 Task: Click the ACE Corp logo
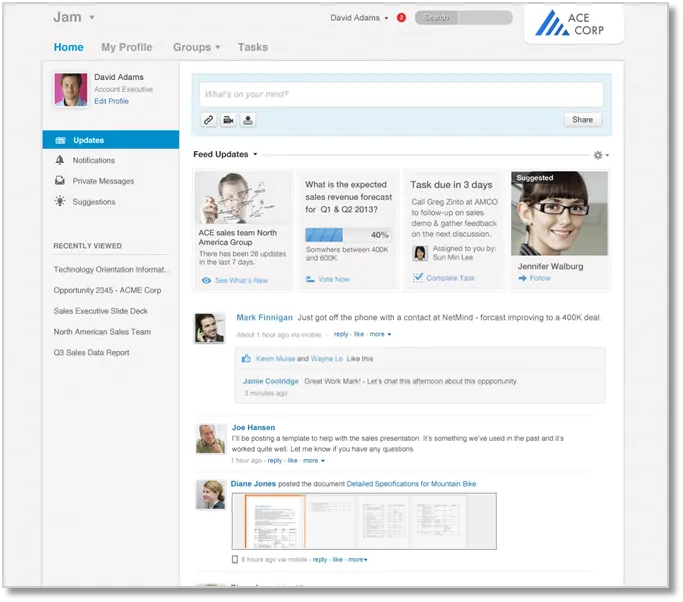click(574, 23)
